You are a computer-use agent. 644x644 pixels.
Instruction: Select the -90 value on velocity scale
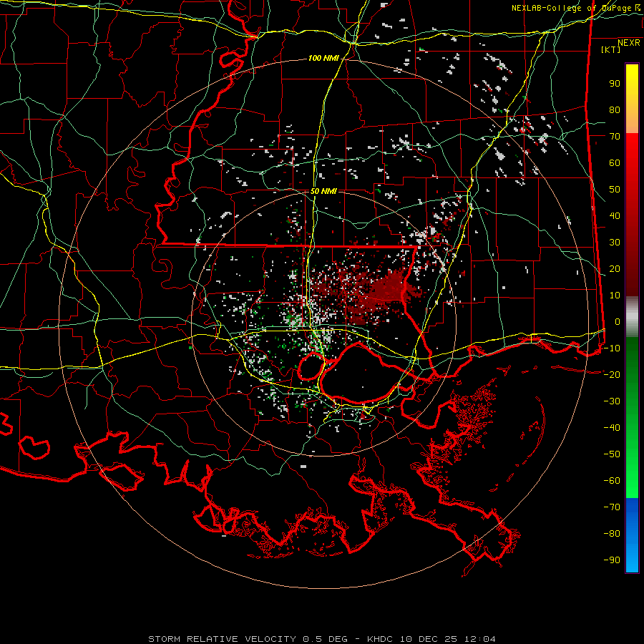click(612, 560)
